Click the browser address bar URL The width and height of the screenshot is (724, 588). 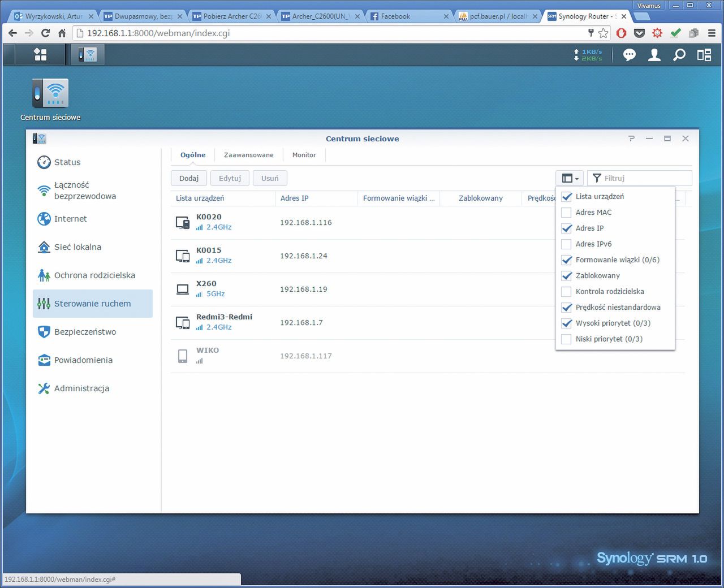pyautogui.click(x=158, y=33)
